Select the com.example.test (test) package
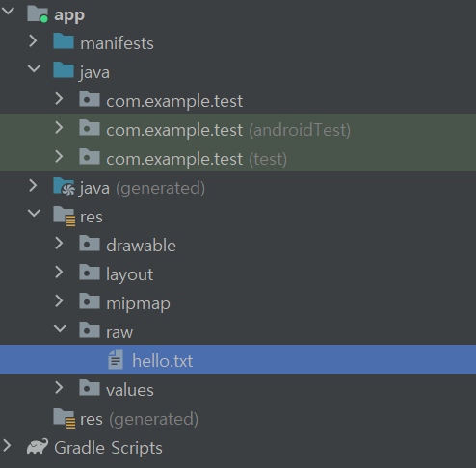Viewport: 476px width, 468px height. (238, 157)
